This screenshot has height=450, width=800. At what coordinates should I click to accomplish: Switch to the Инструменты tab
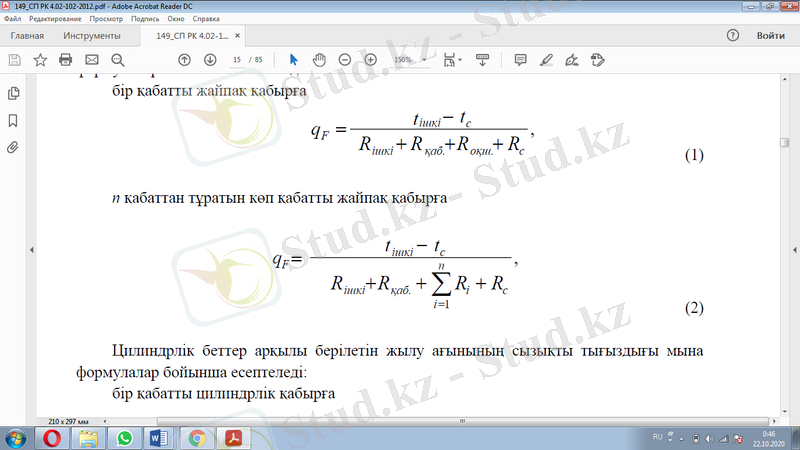(x=92, y=36)
